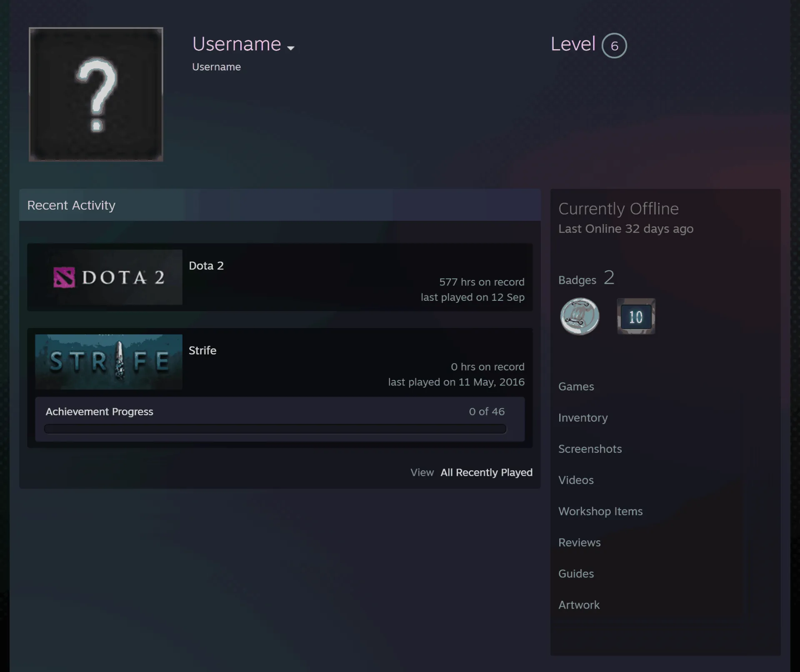Go to Workshop Items

point(600,512)
